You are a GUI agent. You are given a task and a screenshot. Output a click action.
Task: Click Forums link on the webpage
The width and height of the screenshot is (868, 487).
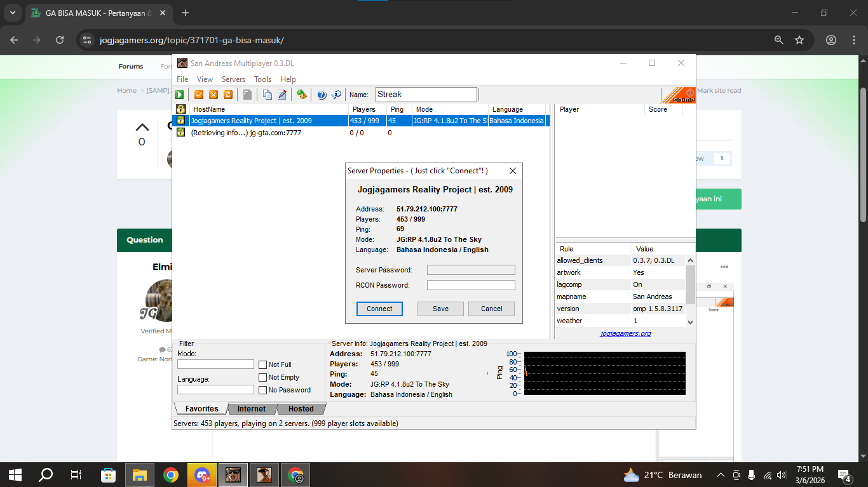pyautogui.click(x=131, y=66)
